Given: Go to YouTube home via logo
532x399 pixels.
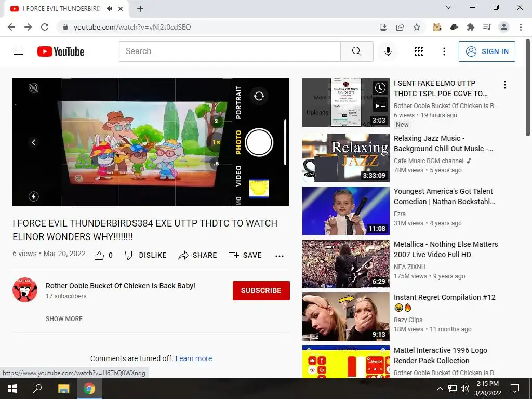Looking at the screenshot, I should [x=61, y=51].
